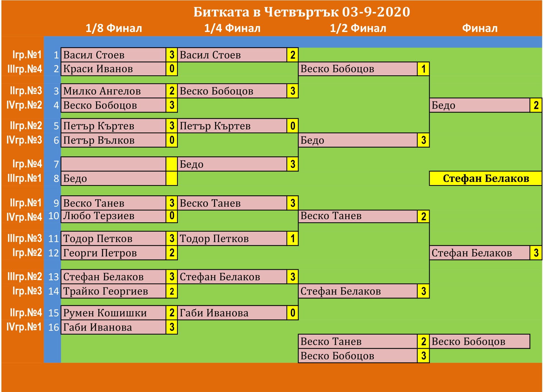Click the title "Битката в Четвъртък 03-9-2020"
The image size is (543, 392).
301,12
